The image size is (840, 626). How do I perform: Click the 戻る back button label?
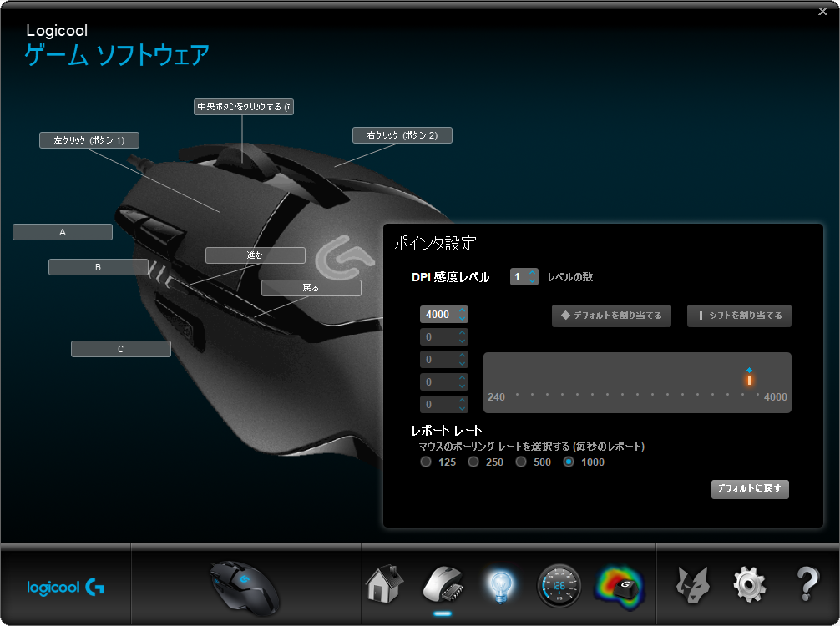click(x=311, y=288)
